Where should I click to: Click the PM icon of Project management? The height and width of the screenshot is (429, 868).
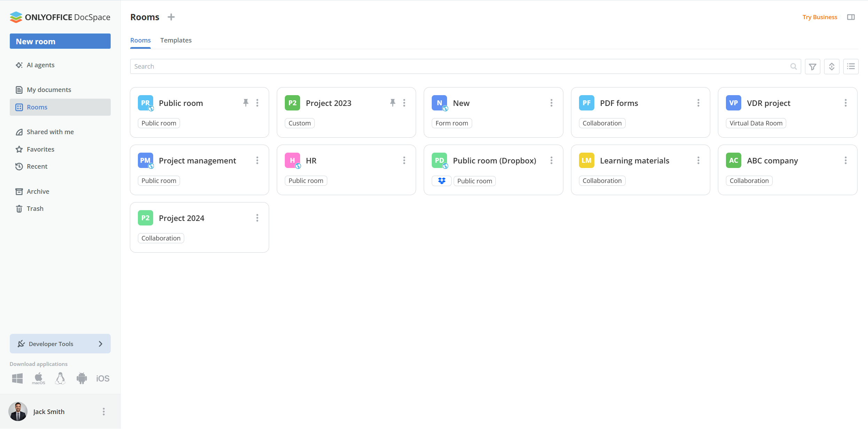[146, 160]
